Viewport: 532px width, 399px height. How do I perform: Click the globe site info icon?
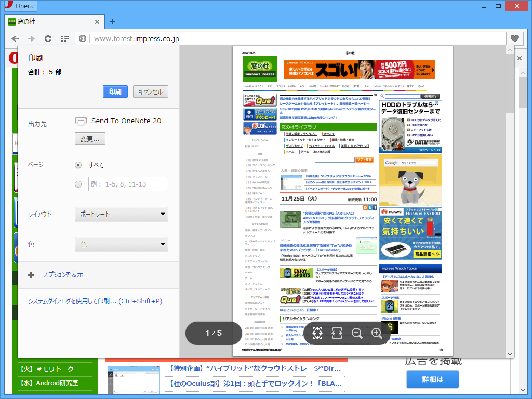click(83, 38)
